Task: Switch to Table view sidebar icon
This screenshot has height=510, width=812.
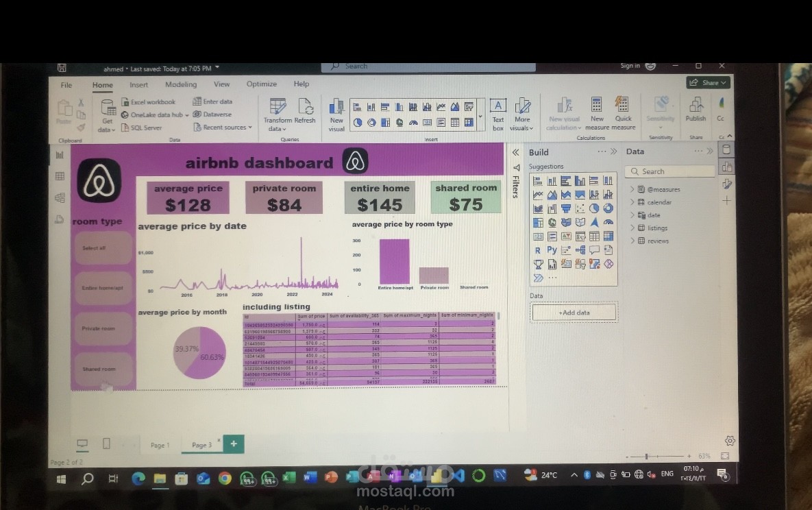Action: pos(60,176)
